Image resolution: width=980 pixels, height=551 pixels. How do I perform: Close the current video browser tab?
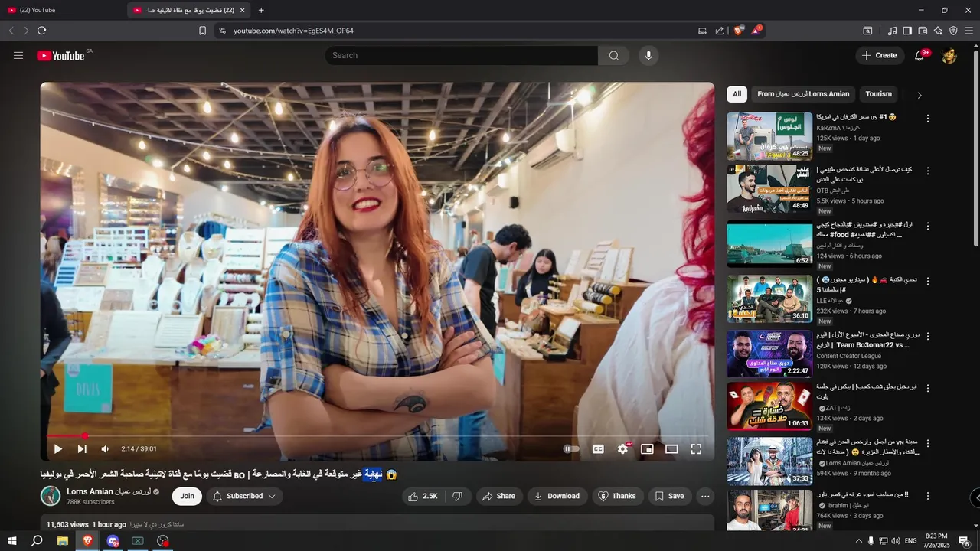click(x=243, y=10)
